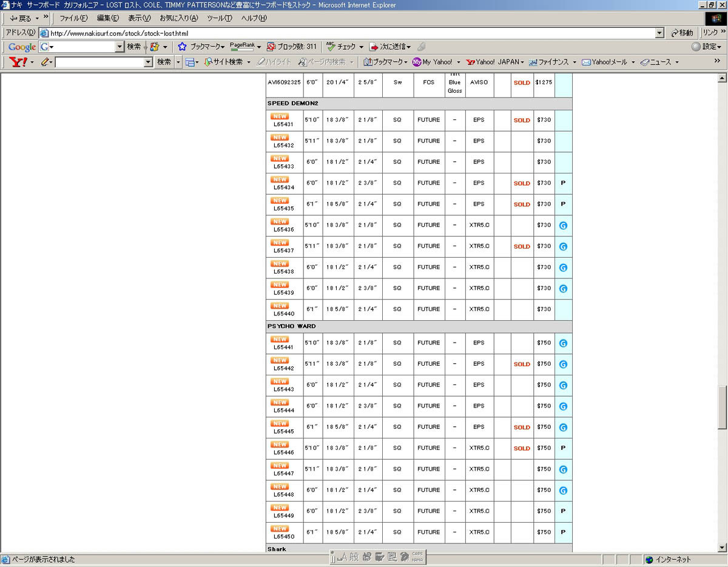The height and width of the screenshot is (567, 728).
Task: Click the page scrollbar up arrow
Action: [x=722, y=78]
